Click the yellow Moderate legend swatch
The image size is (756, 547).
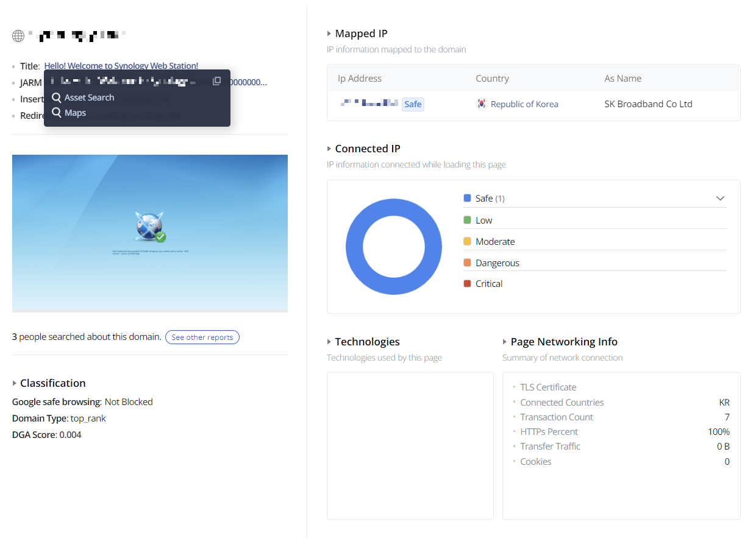click(x=468, y=241)
